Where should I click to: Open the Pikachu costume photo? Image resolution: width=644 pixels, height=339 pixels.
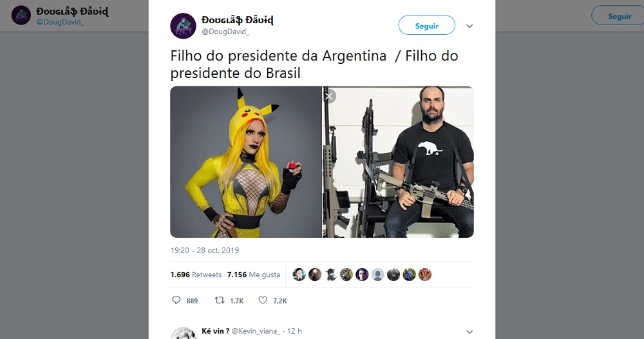[x=246, y=162]
